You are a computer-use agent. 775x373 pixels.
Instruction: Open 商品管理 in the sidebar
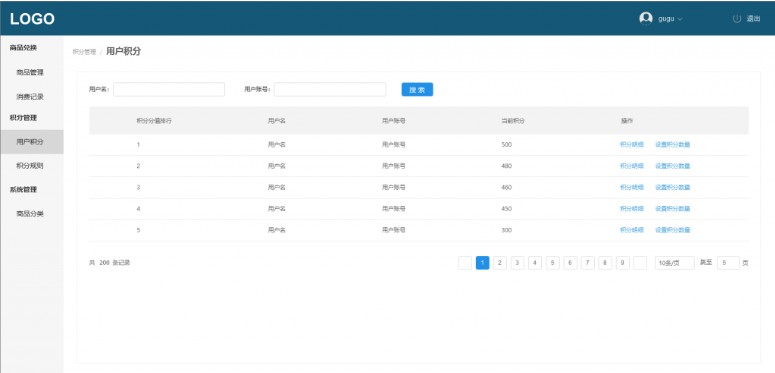[30, 72]
